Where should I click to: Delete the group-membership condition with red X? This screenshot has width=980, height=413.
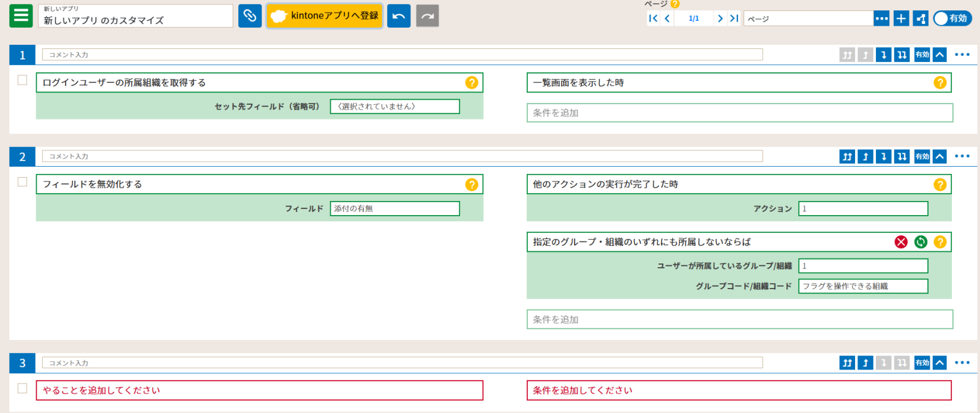[x=901, y=242]
